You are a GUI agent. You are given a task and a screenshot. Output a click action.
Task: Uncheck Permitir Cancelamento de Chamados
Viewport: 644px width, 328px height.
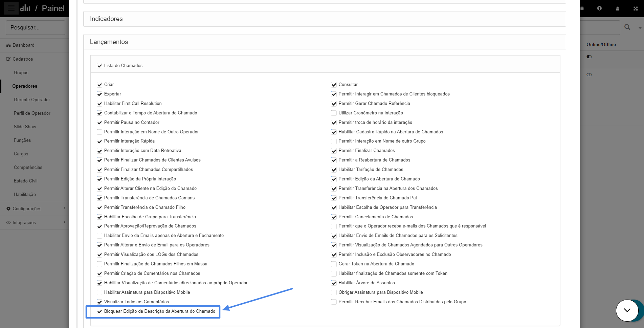pyautogui.click(x=334, y=217)
